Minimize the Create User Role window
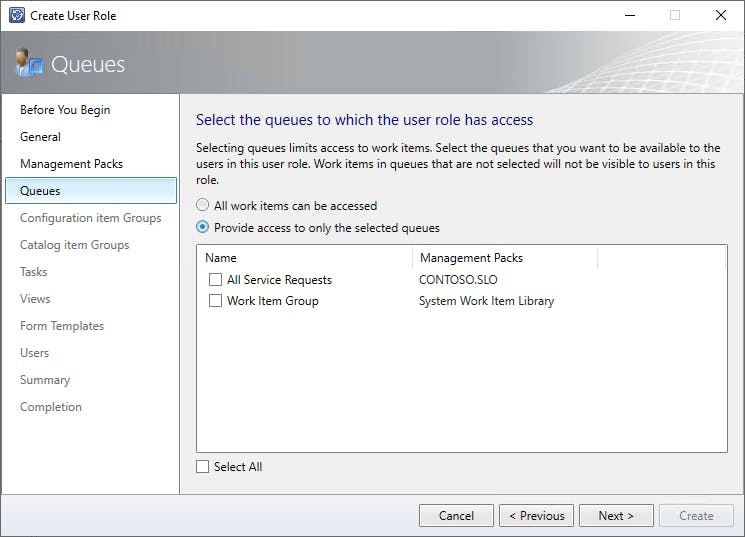Image resolution: width=745 pixels, height=537 pixels. [x=629, y=15]
